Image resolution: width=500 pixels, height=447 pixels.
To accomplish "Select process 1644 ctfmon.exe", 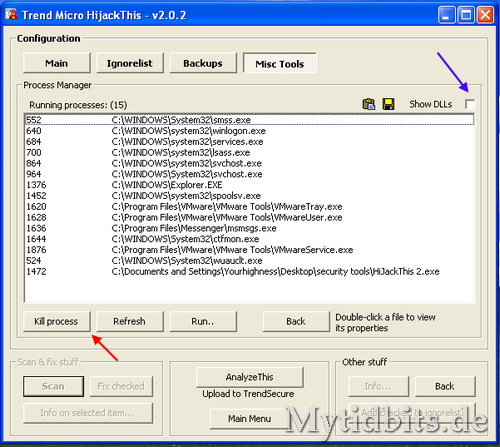I will tap(250, 239).
